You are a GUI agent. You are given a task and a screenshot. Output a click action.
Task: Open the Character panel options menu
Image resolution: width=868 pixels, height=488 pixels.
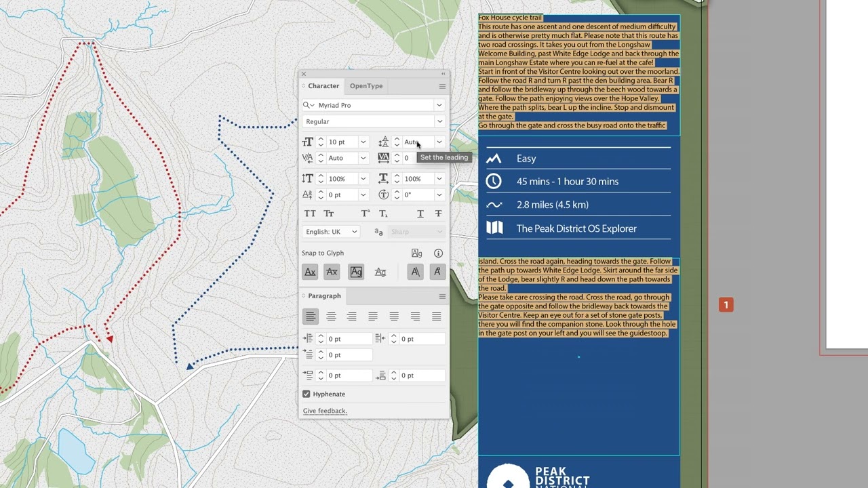tap(442, 86)
